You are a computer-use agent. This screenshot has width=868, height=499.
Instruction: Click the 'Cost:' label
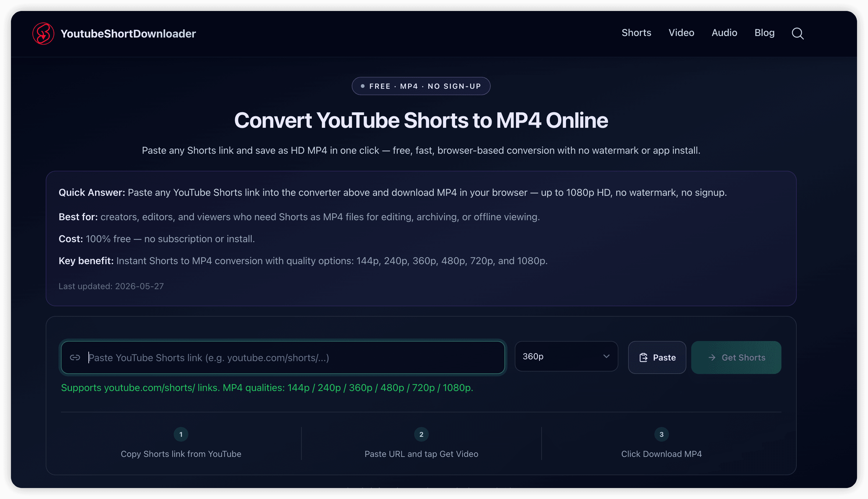click(x=70, y=239)
